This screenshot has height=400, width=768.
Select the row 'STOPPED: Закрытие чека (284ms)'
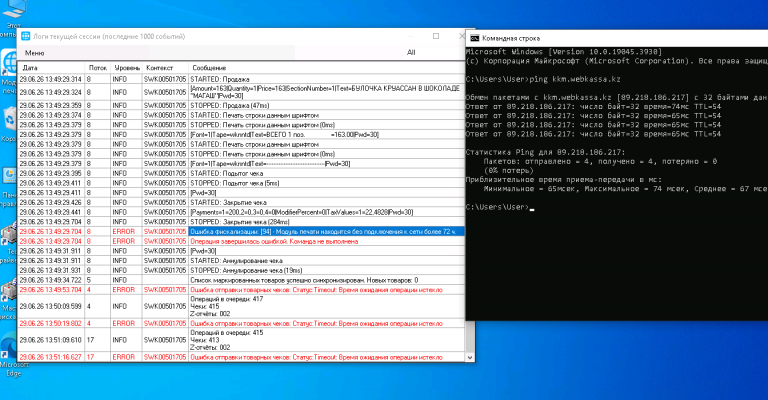pyautogui.click(x=241, y=222)
